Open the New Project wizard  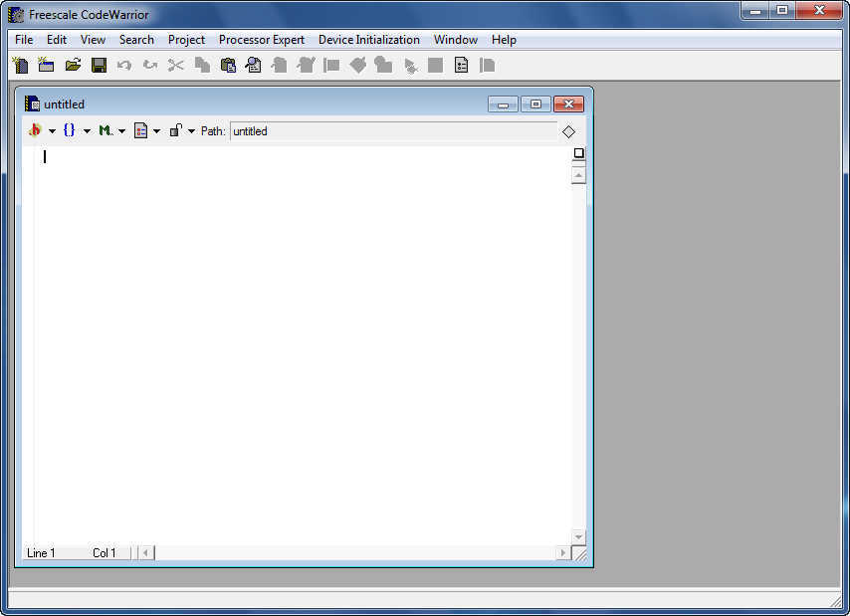(46, 65)
